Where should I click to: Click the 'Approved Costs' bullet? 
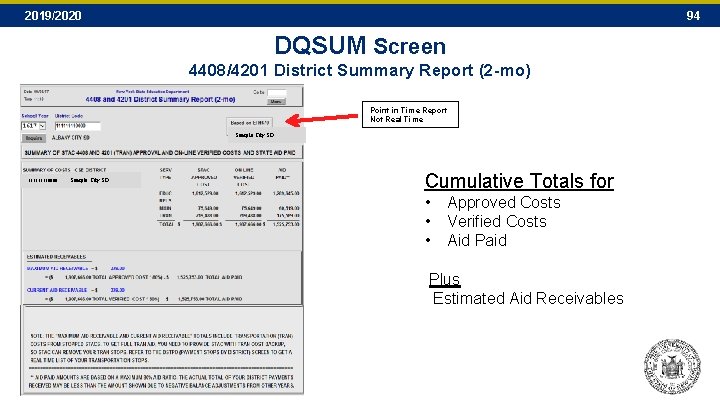[504, 202]
